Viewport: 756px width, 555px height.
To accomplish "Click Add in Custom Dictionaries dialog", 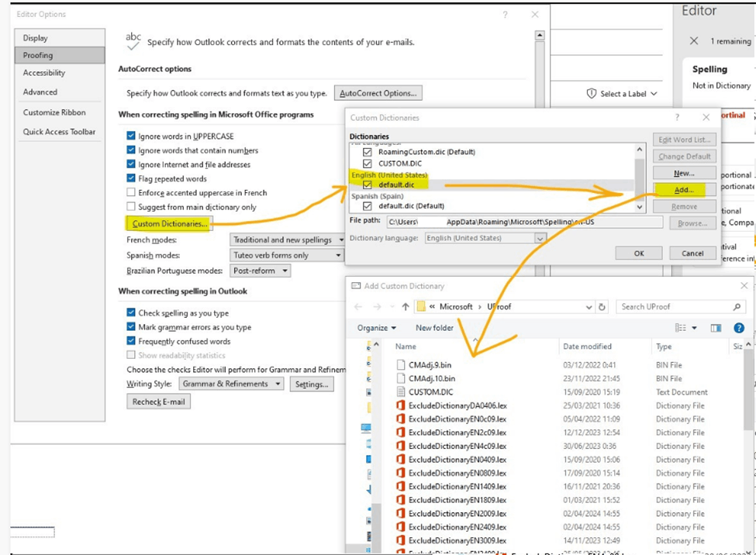I will click(x=684, y=190).
